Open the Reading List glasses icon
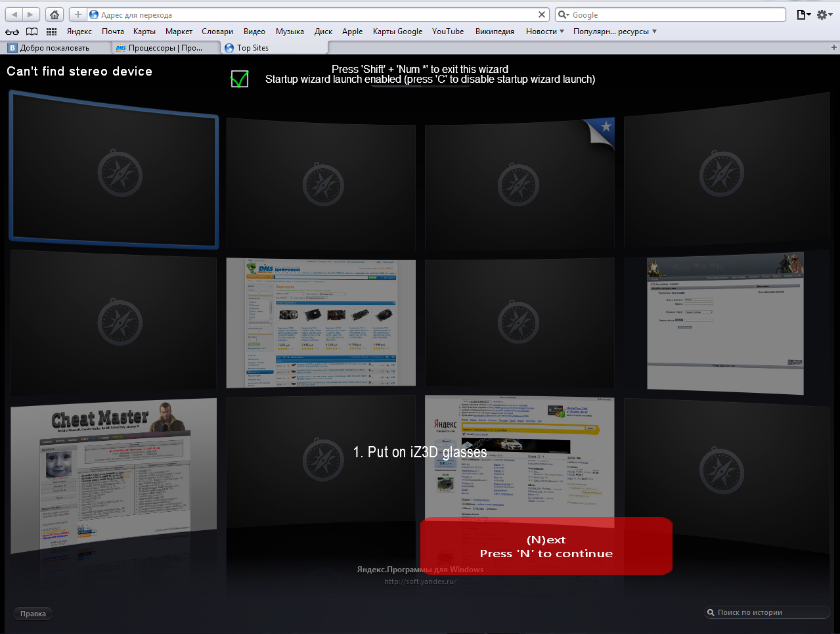The image size is (840, 634). pyautogui.click(x=12, y=32)
